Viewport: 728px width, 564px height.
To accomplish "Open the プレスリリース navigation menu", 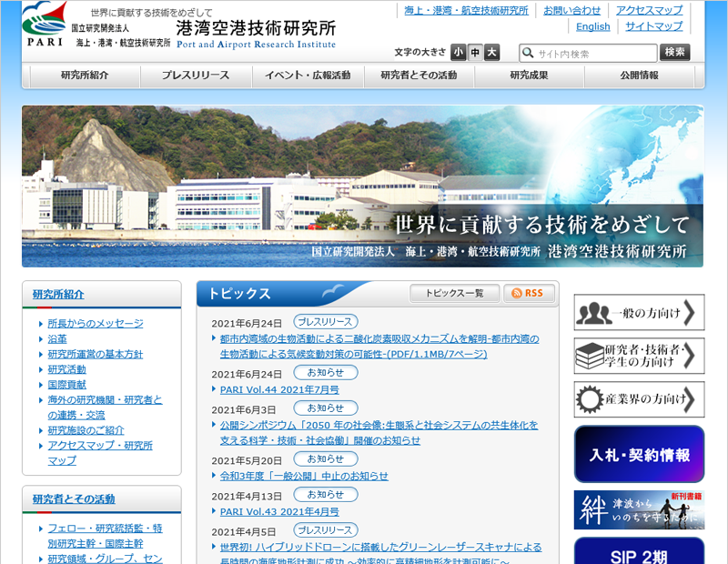I will click(x=196, y=76).
